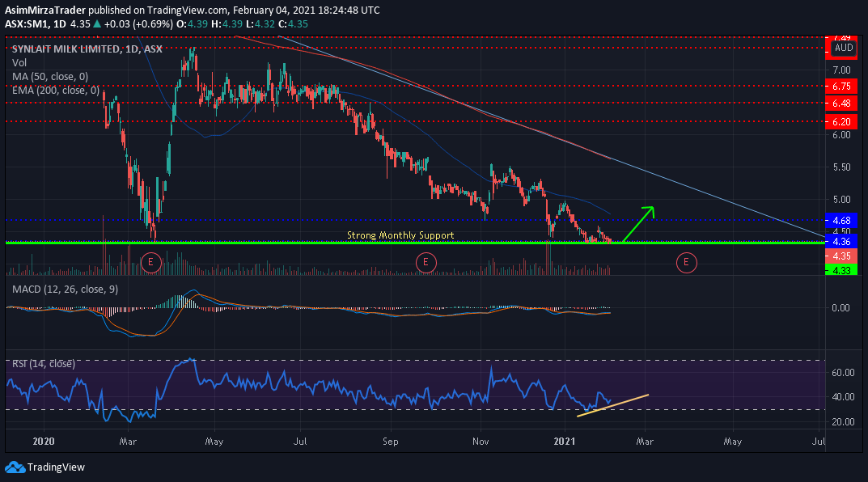Click the green 4.33 price label
Image resolution: width=868 pixels, height=482 pixels.
pos(840,270)
